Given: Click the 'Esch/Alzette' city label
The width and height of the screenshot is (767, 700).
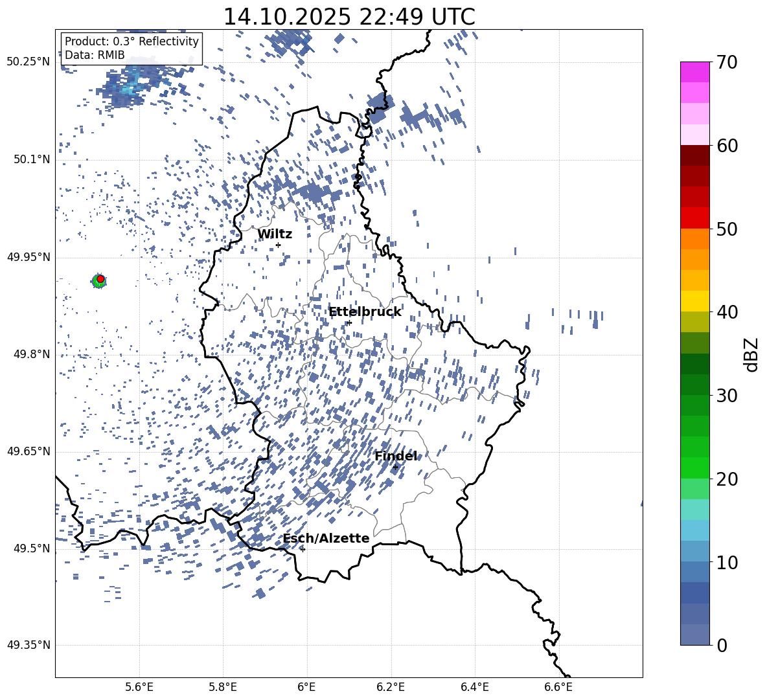Looking at the screenshot, I should coord(326,538).
